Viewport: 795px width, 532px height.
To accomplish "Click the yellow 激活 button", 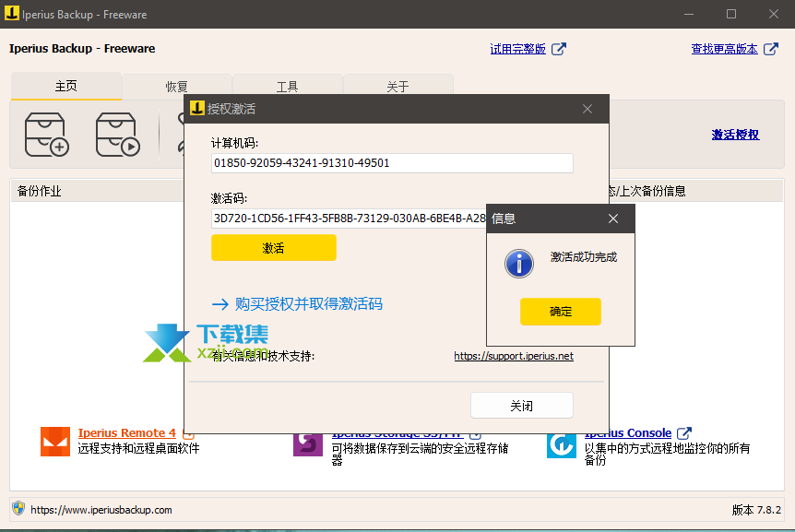I will [274, 248].
